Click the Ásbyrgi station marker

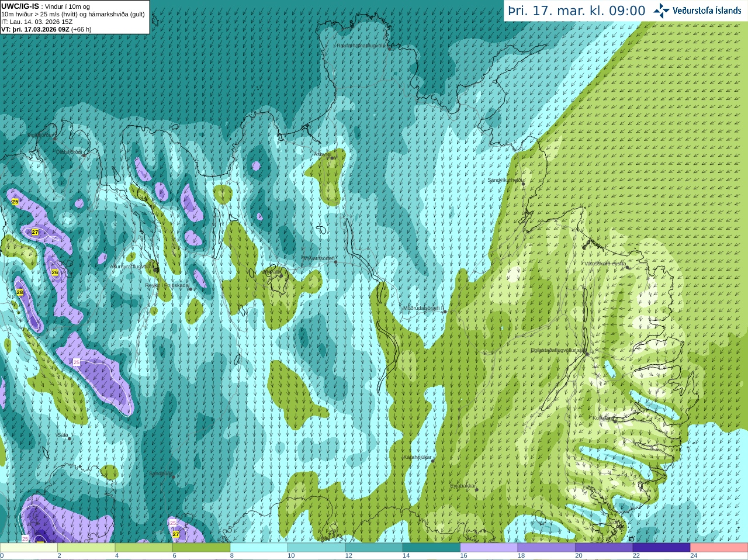coord(332,158)
